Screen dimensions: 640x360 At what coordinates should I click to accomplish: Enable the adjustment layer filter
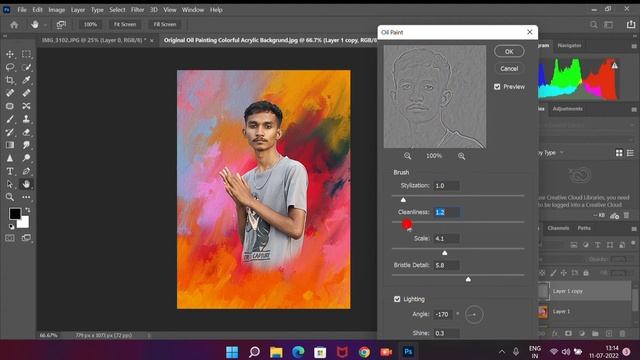pyautogui.click(x=586, y=245)
